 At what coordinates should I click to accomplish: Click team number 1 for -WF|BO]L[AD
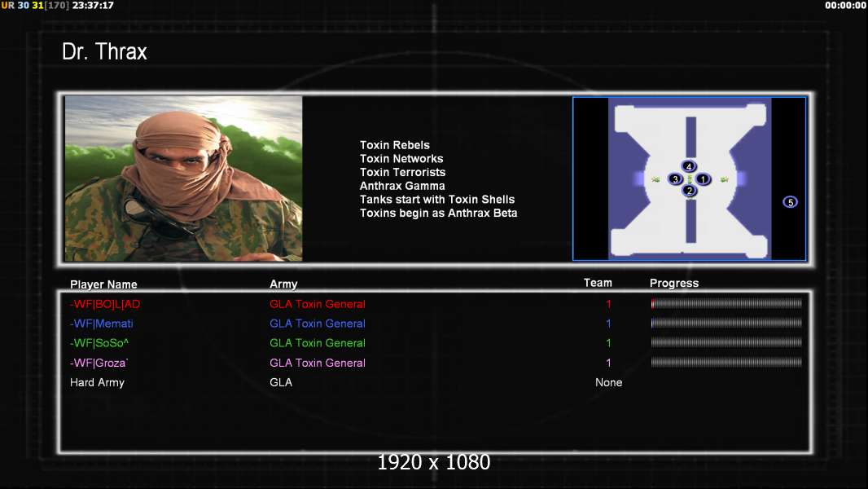pyautogui.click(x=608, y=304)
